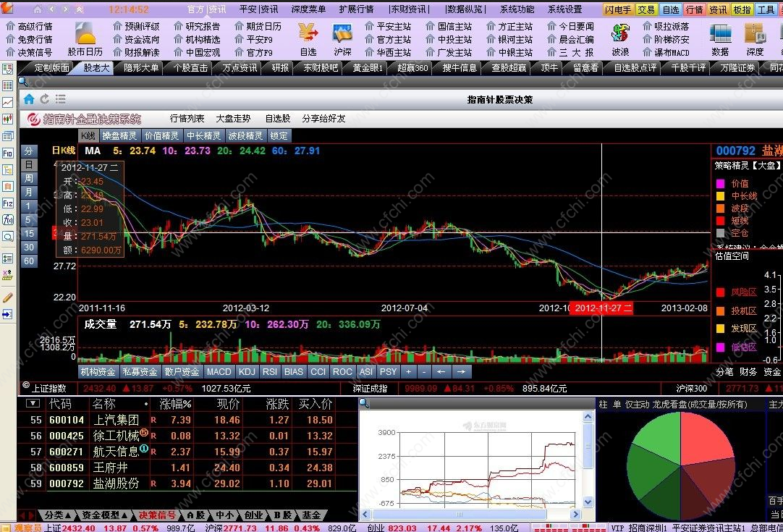The image size is (783, 532).
Task: Switch to the 隐形大单 tab
Action: (x=141, y=68)
